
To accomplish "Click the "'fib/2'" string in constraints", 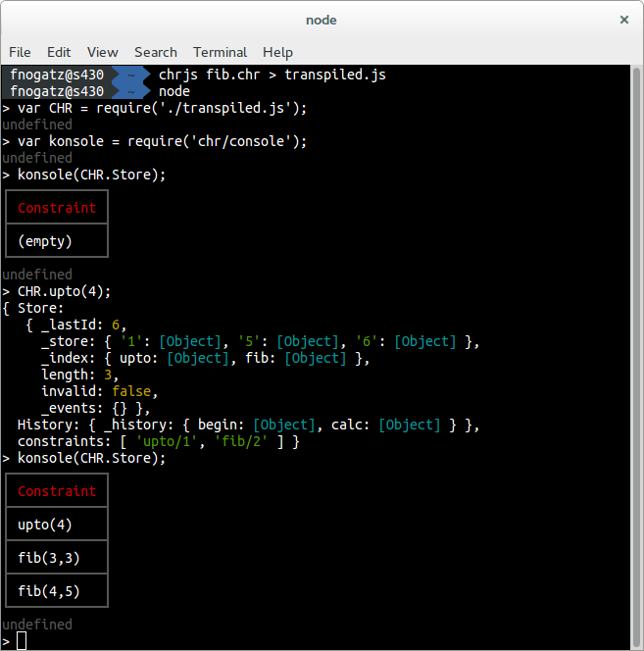I will click(241, 441).
